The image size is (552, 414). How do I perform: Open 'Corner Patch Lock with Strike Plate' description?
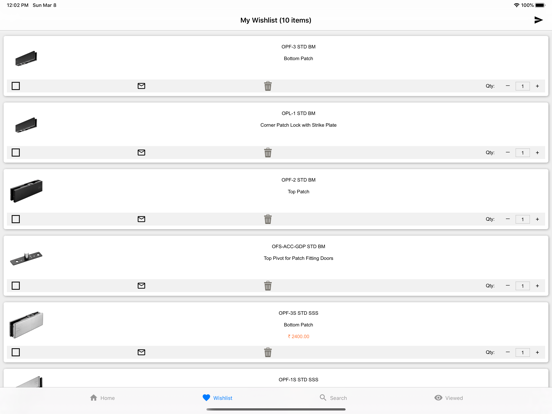[298, 125]
